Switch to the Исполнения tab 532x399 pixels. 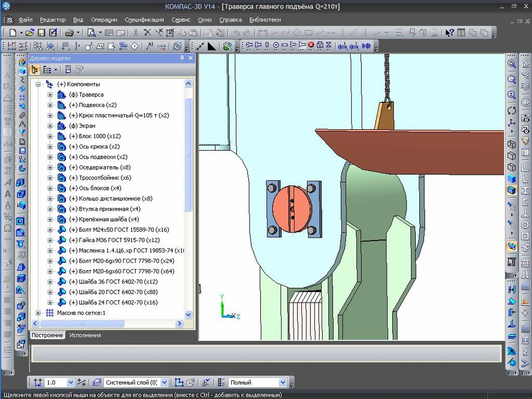coord(85,335)
